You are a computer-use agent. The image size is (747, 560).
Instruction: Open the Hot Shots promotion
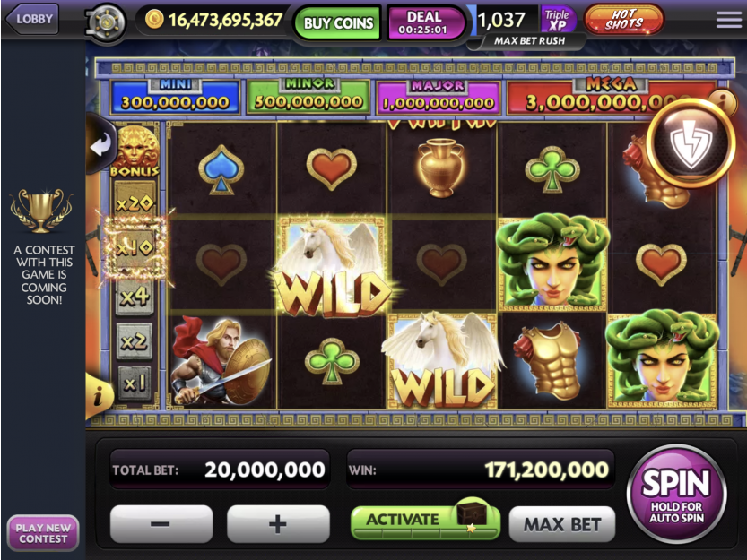(x=623, y=20)
